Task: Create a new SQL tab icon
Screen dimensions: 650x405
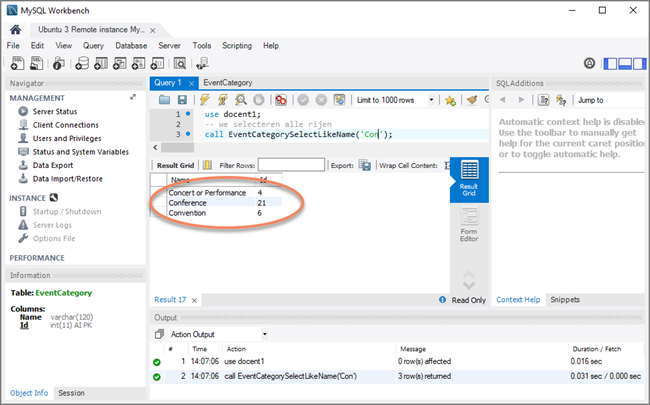Action: [x=17, y=63]
